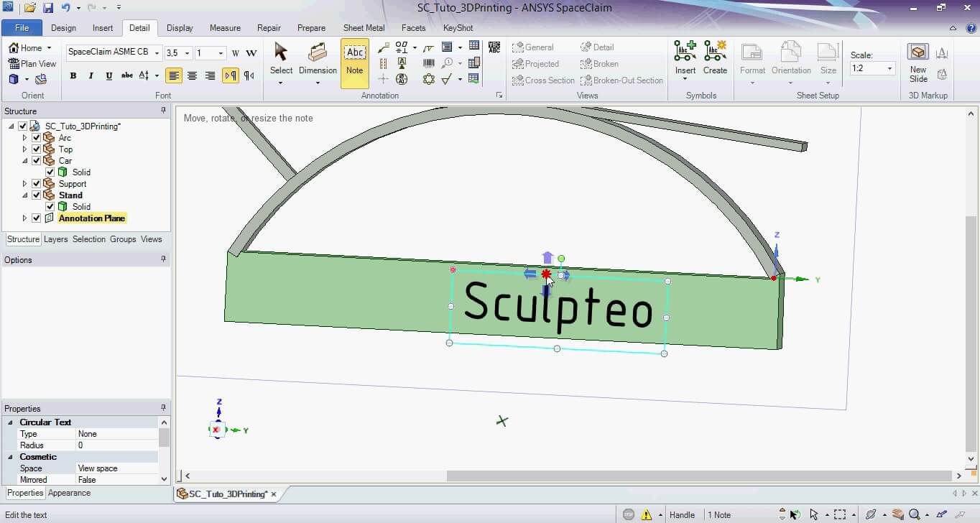Open the sheet Scale dropdown
Viewport: 980px width, 523px height.
[889, 68]
